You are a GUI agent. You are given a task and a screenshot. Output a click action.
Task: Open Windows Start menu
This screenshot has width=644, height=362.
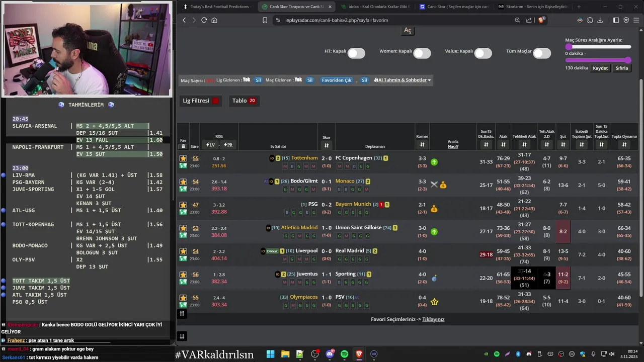coord(270,354)
